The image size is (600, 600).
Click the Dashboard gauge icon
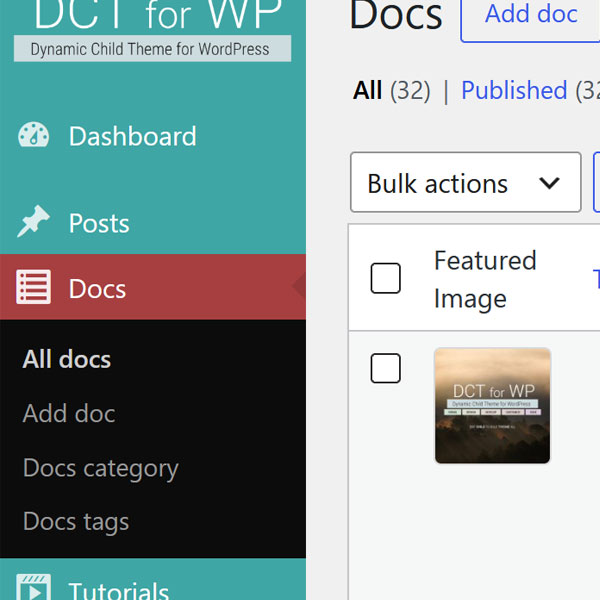tap(34, 135)
